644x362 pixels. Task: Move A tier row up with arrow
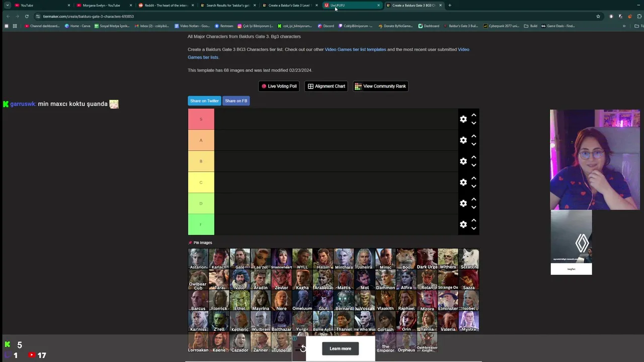coord(473,136)
